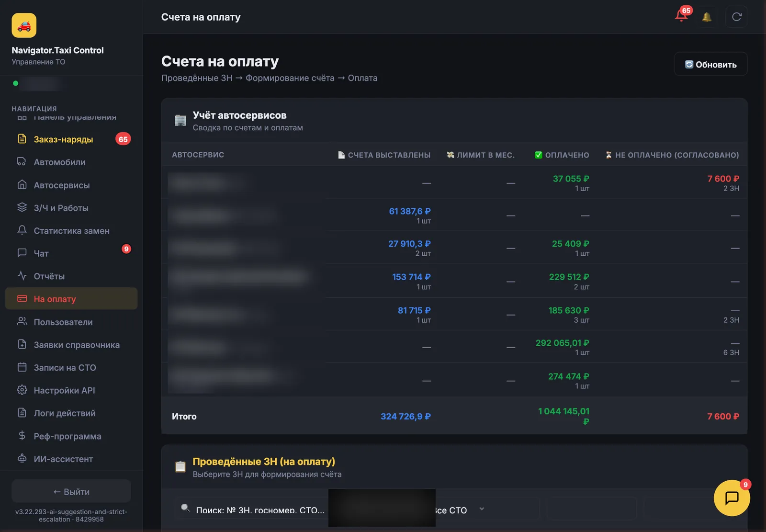This screenshot has width=766, height=532.
Task: Click the 229 512 ₽ paid amount
Action: tap(569, 277)
